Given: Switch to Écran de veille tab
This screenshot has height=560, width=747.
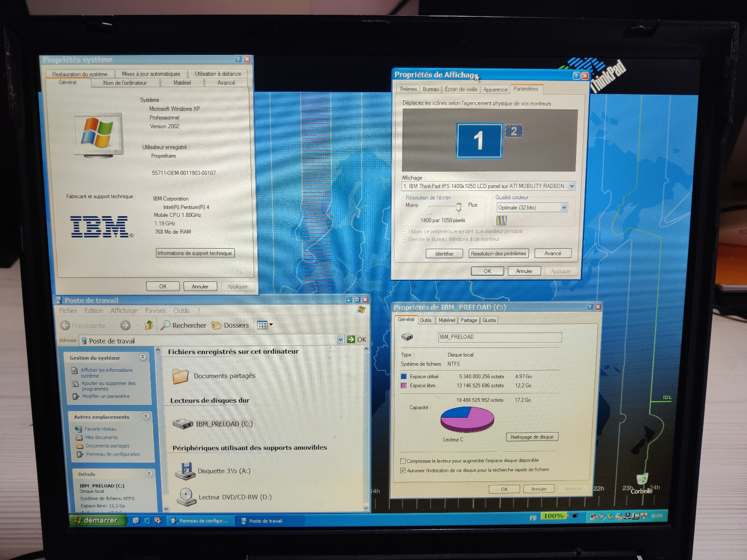Looking at the screenshot, I should click(x=461, y=89).
